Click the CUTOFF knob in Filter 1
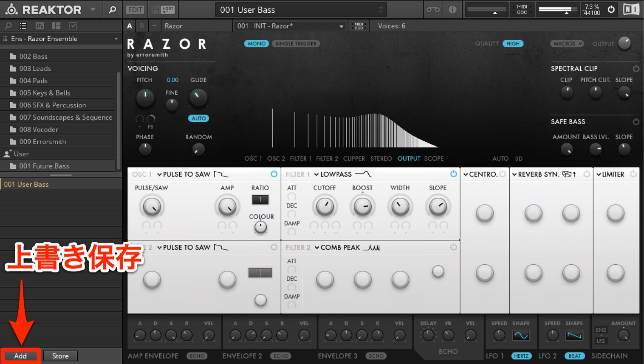This screenshot has height=364, width=644. [325, 207]
